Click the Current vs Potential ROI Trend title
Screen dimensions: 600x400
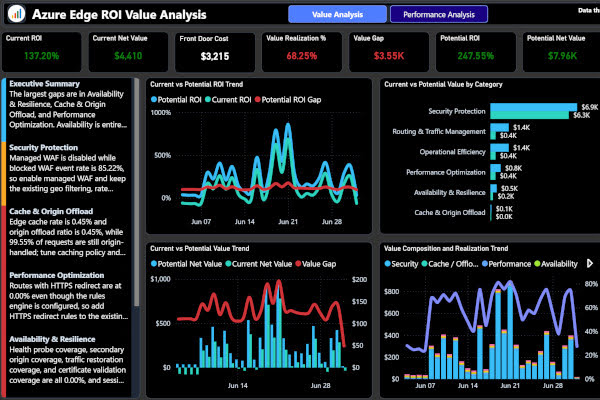click(196, 84)
